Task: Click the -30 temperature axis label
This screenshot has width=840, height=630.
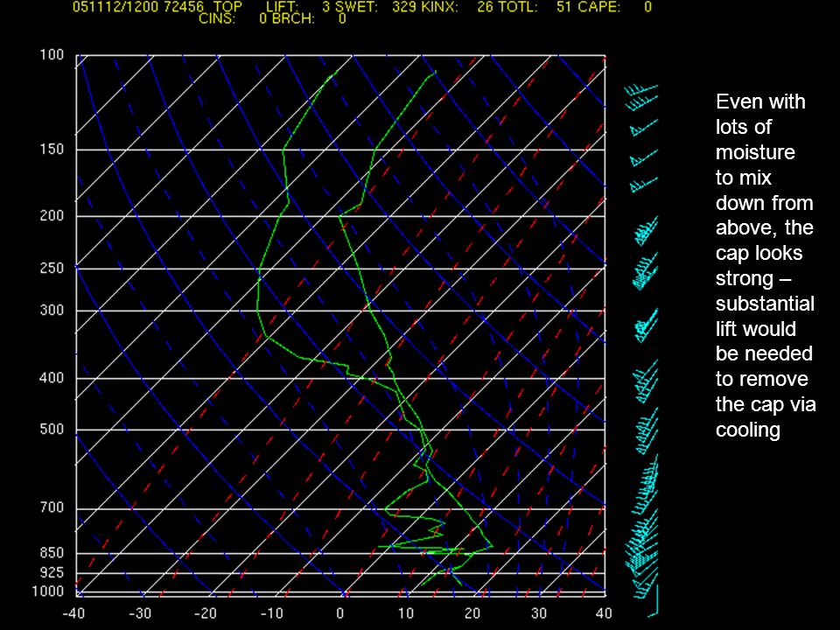Action: click(x=140, y=613)
